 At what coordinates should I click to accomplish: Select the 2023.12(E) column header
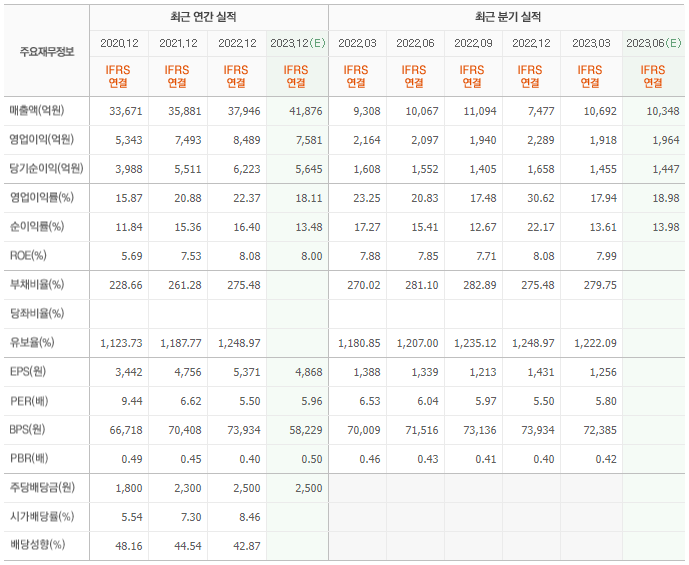(297, 43)
